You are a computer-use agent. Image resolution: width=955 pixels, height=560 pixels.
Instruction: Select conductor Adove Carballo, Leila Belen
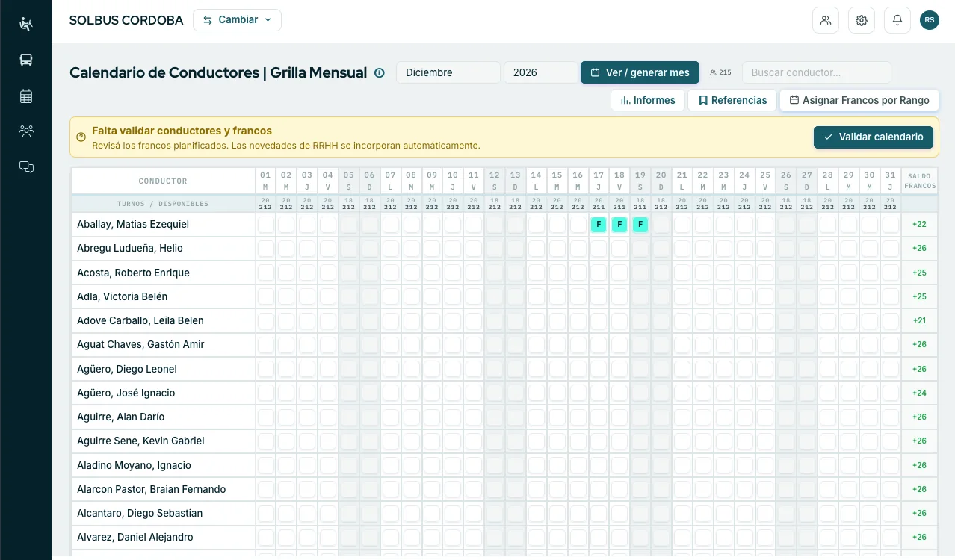tap(140, 320)
